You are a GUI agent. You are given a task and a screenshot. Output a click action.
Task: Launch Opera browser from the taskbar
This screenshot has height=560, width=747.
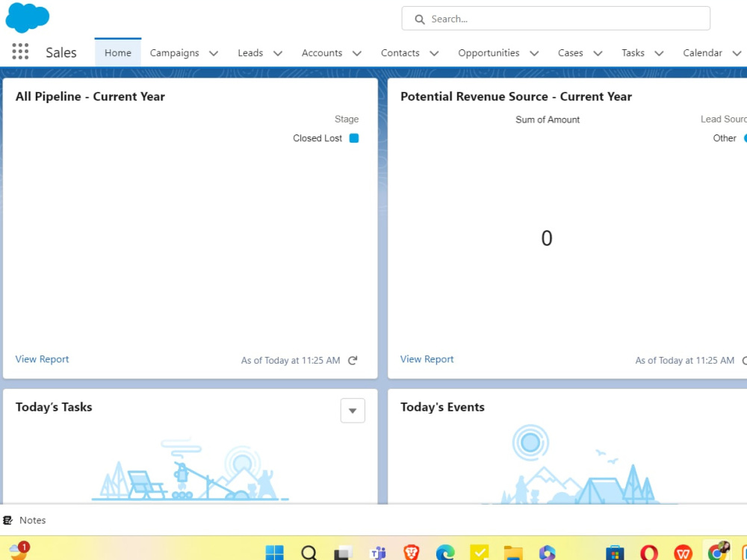(649, 553)
